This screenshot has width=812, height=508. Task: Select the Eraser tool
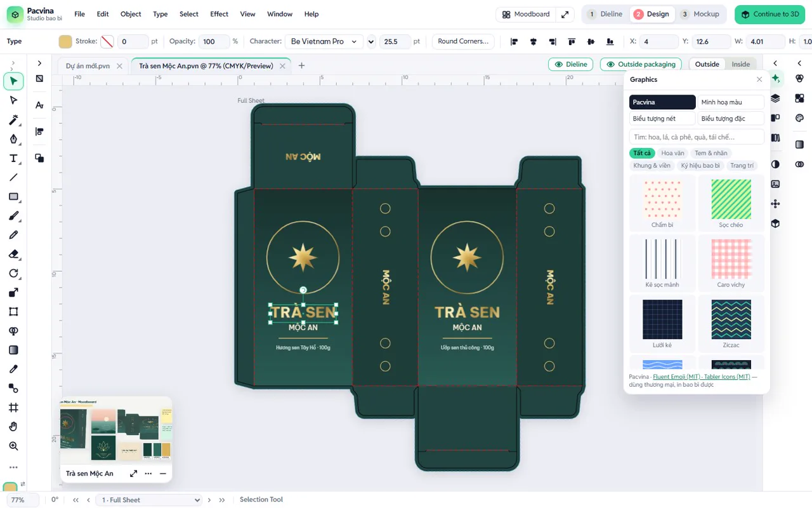click(13, 254)
